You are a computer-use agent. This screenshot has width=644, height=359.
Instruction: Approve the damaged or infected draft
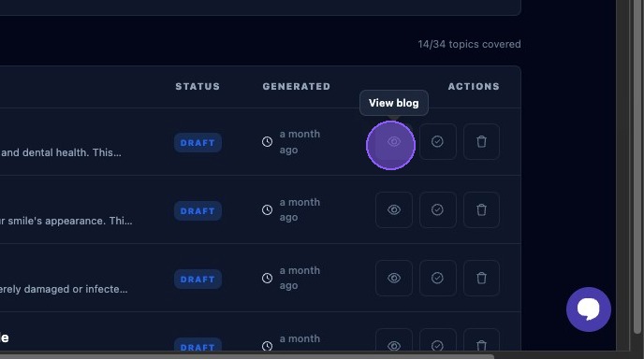(437, 278)
